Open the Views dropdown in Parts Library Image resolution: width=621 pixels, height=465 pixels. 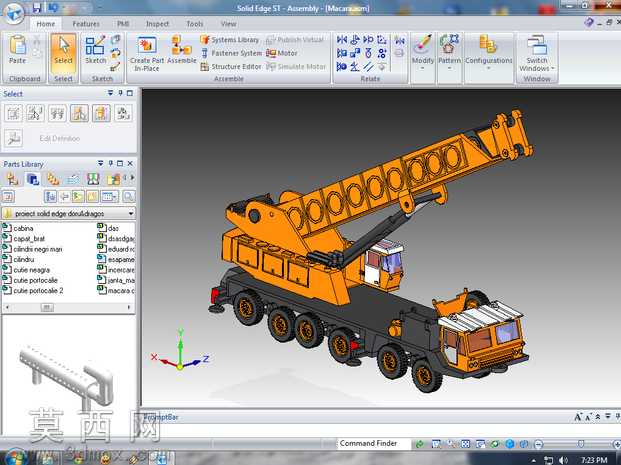pos(109,196)
